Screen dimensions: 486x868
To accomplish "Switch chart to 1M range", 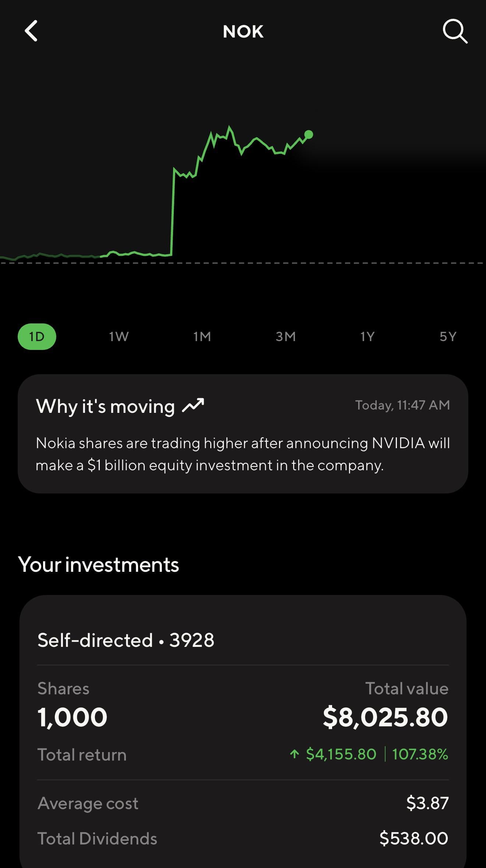I will click(x=202, y=336).
